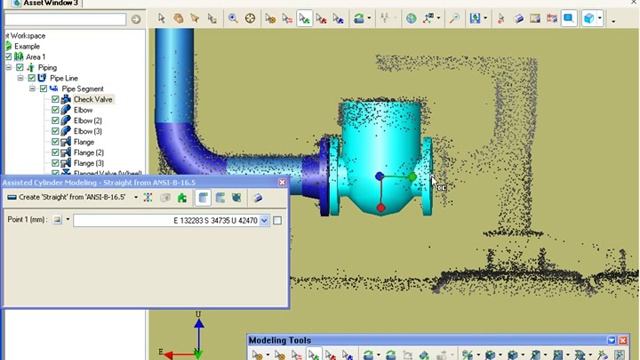The height and width of the screenshot is (360, 640).
Task: Click the second blue mode icon in modeling dialog
Action: point(220,198)
